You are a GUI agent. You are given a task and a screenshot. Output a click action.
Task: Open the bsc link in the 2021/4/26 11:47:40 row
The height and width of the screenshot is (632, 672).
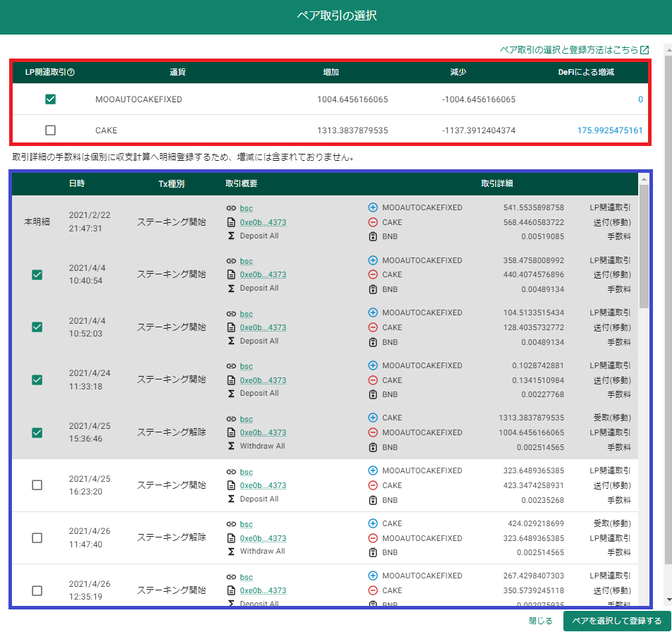point(246,524)
